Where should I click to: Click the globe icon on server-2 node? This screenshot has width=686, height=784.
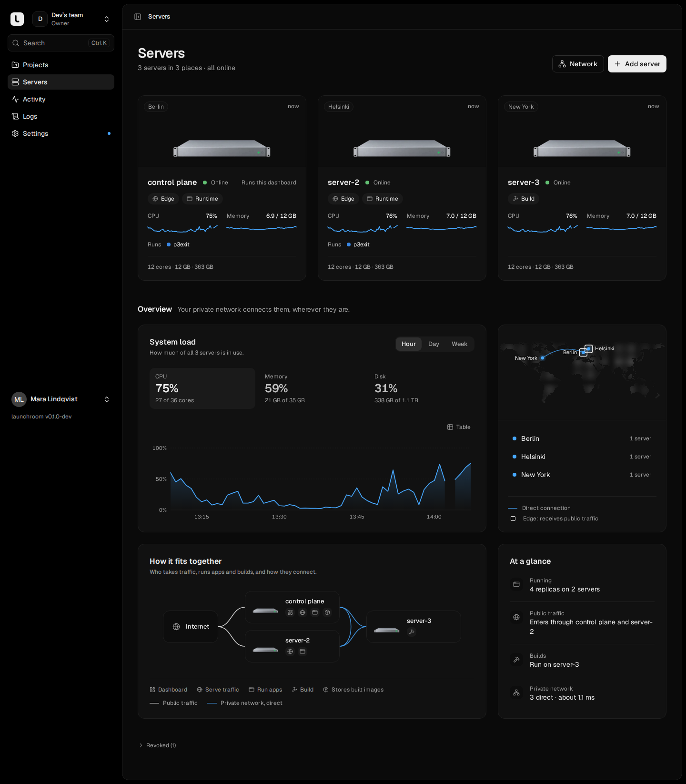point(290,652)
